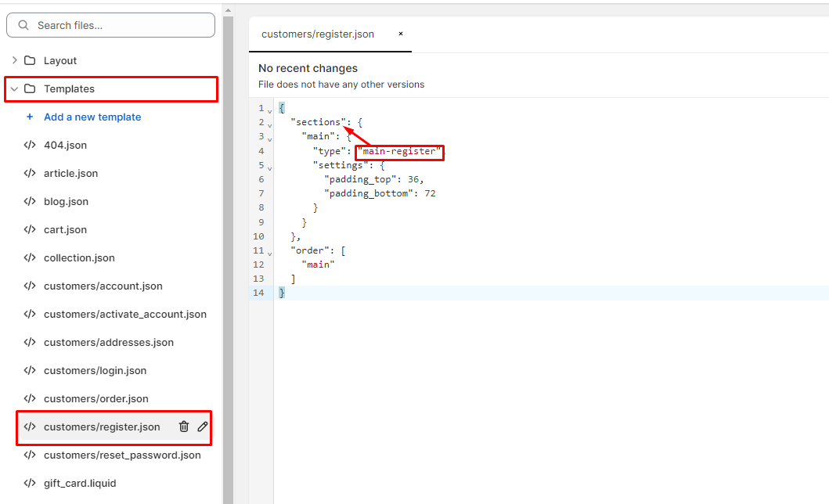Click the code icon next to customers/account.json
Screen dimensions: 829x504
(30, 286)
